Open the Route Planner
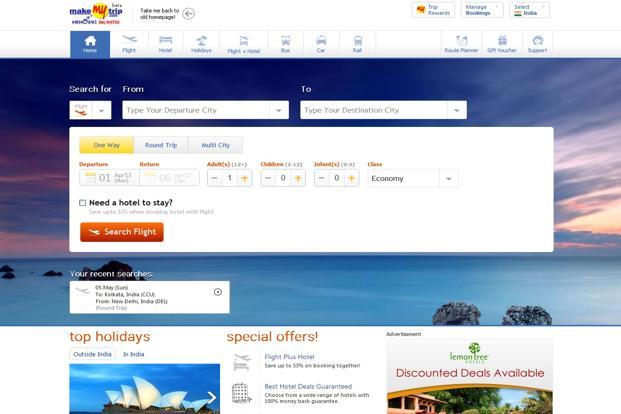621x414 pixels. pyautogui.click(x=461, y=44)
